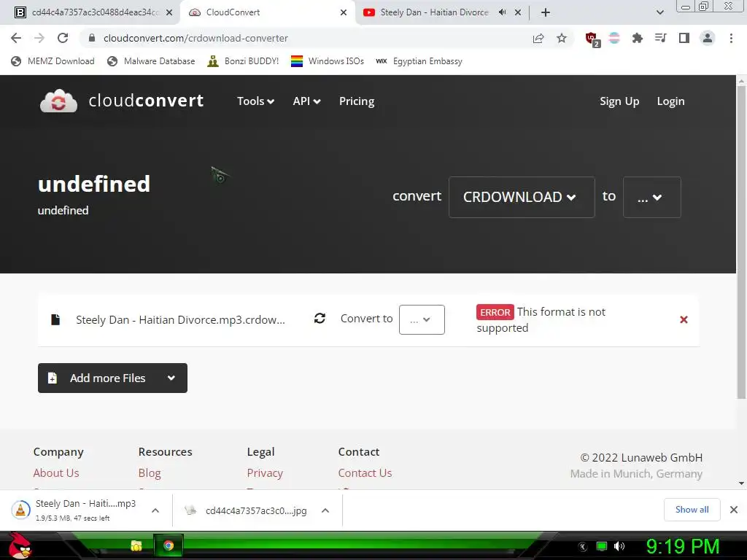Open the Malware Database bookmark
Viewport: 747px width, 560px height.
[152, 61]
